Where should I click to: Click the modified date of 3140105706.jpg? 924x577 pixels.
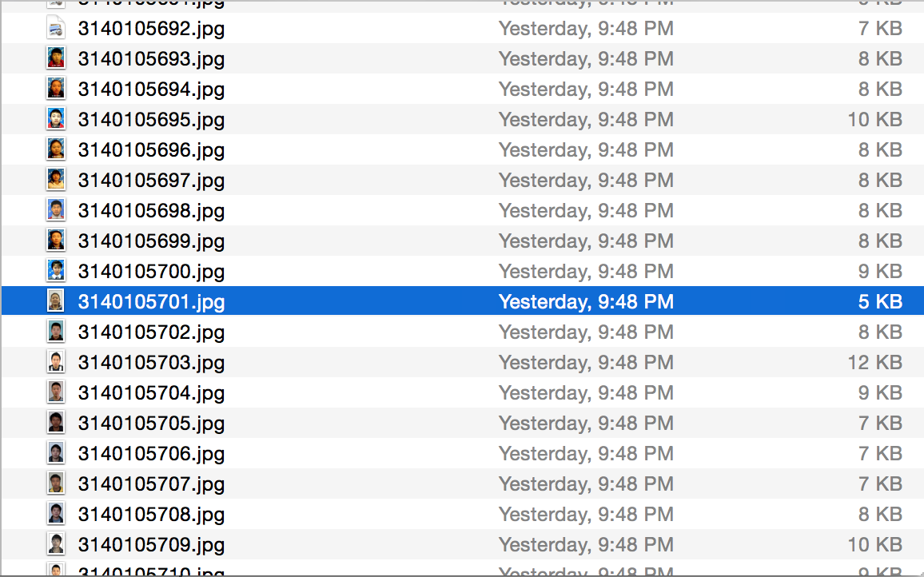(587, 454)
